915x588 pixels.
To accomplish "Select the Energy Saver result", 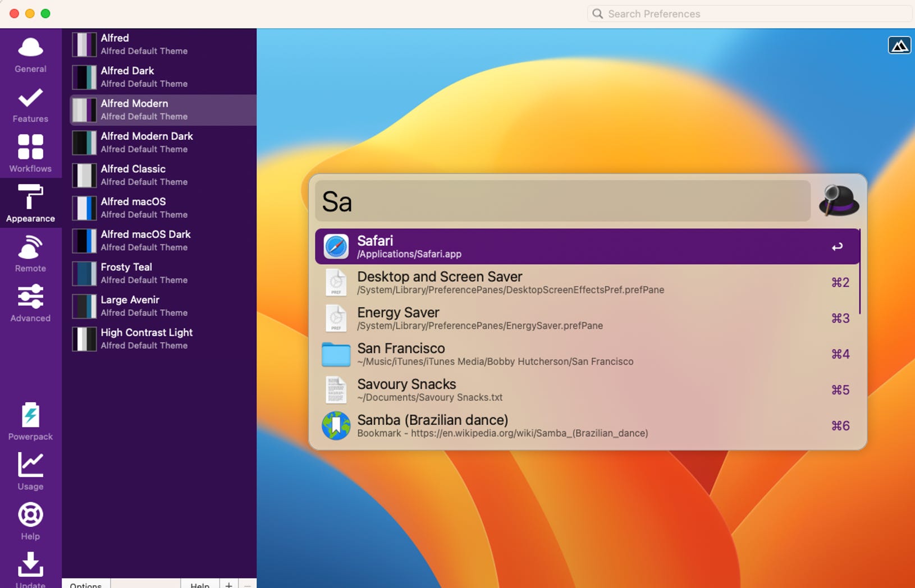I will pos(587,318).
